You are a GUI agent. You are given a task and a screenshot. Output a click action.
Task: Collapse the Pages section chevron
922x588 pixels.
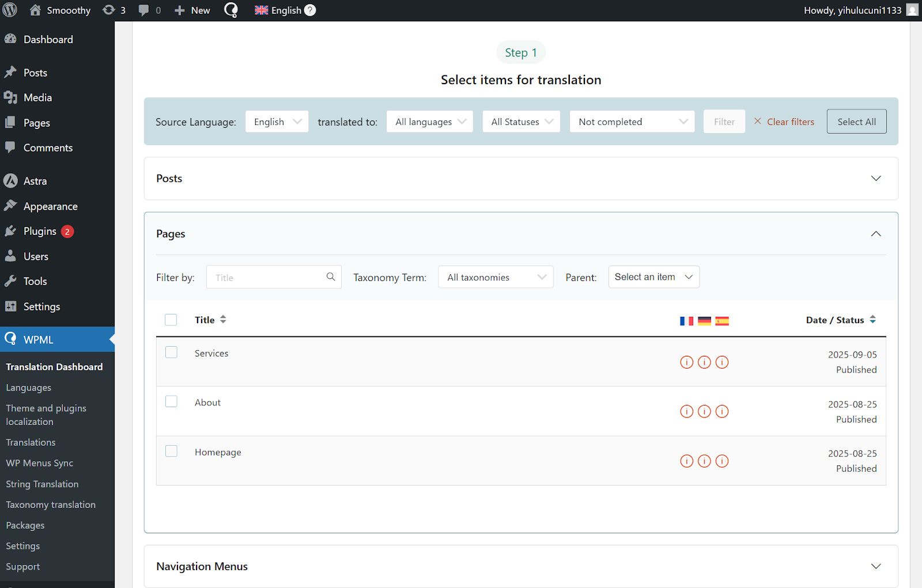(876, 234)
